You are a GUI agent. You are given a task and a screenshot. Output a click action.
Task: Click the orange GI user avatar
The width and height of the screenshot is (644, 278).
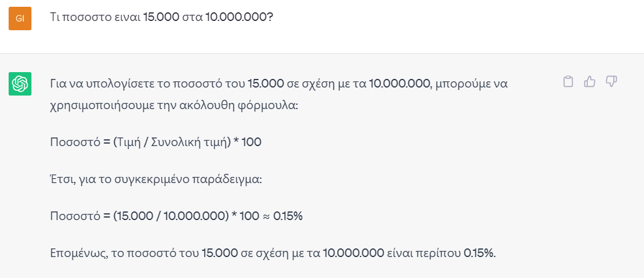[20, 18]
